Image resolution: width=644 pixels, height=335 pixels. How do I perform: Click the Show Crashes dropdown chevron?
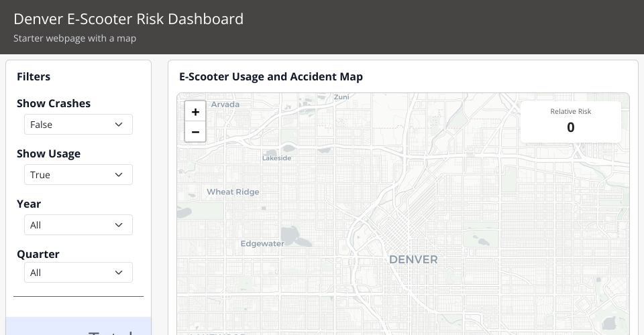coord(119,125)
